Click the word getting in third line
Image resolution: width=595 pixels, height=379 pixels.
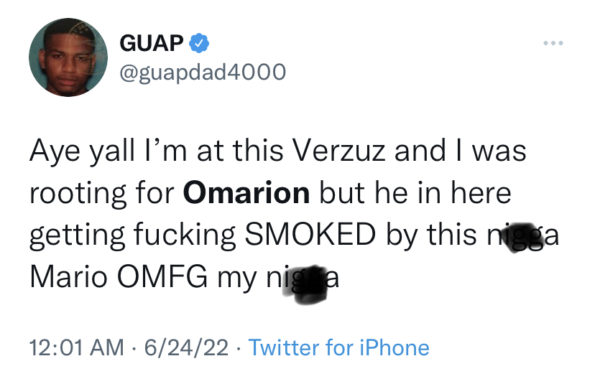point(77,236)
